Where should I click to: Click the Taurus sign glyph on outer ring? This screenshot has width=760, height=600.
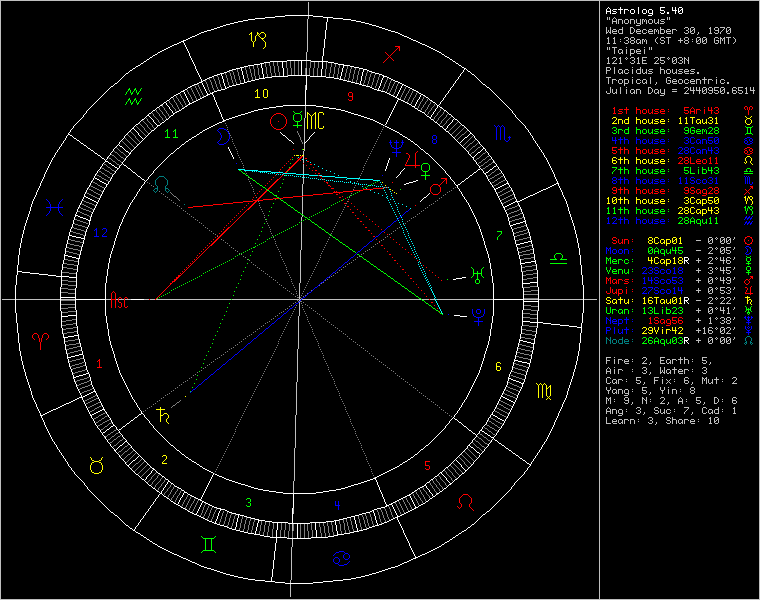click(x=96, y=465)
